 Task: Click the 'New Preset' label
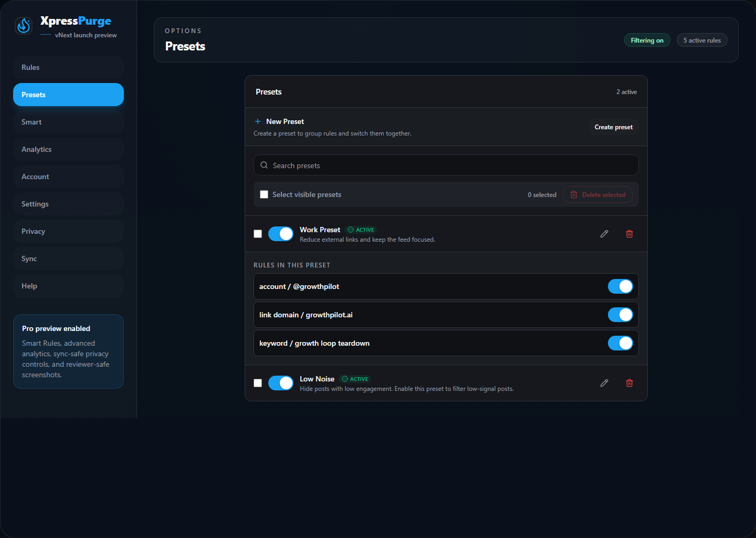(285, 121)
